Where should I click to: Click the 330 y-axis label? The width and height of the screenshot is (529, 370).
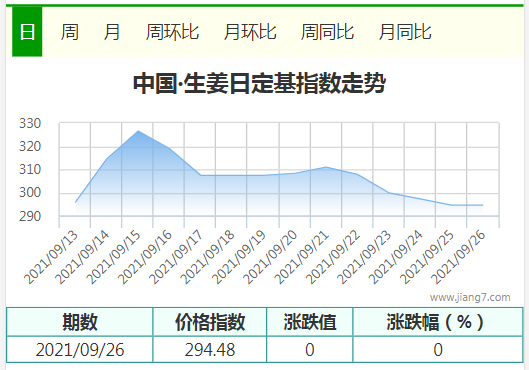point(30,123)
